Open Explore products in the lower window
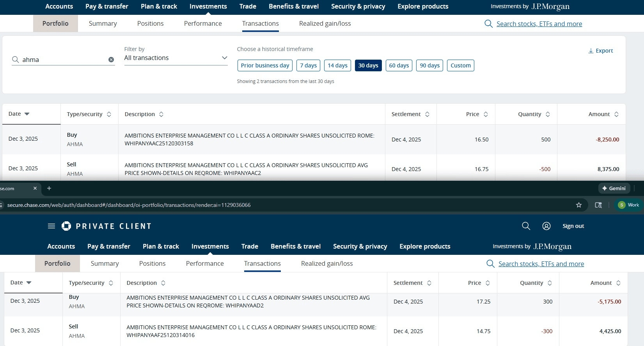The height and width of the screenshot is (346, 644). pyautogui.click(x=425, y=246)
